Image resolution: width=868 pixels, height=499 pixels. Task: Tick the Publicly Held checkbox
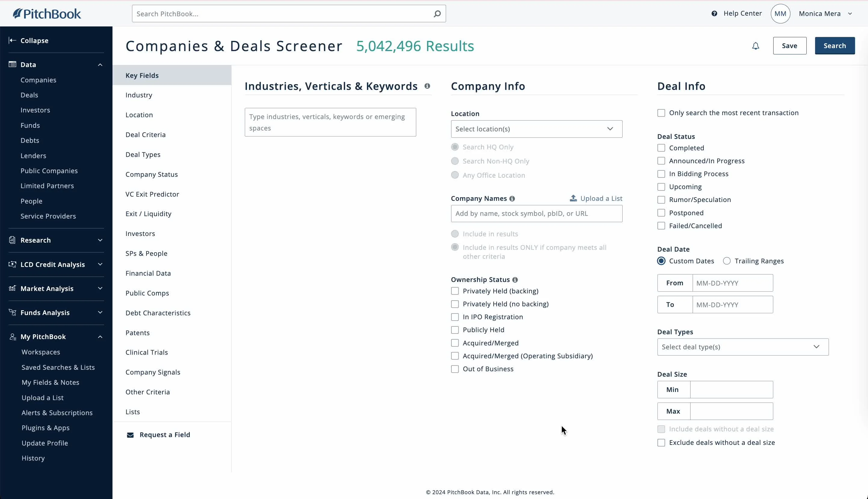pos(455,330)
